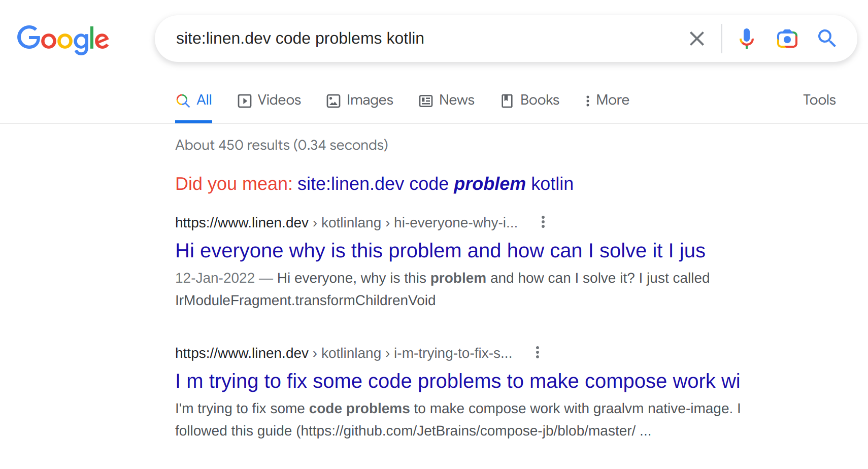Viewport: 868px width, 469px height.
Task: Click the magnifying glass to run the search
Action: pos(827,39)
